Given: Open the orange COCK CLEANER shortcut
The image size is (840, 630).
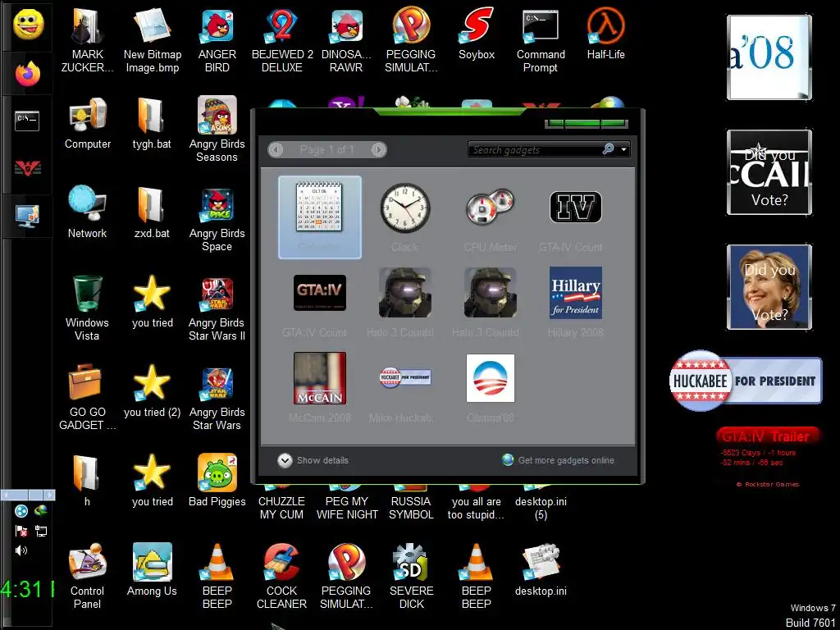Looking at the screenshot, I should click(282, 577).
